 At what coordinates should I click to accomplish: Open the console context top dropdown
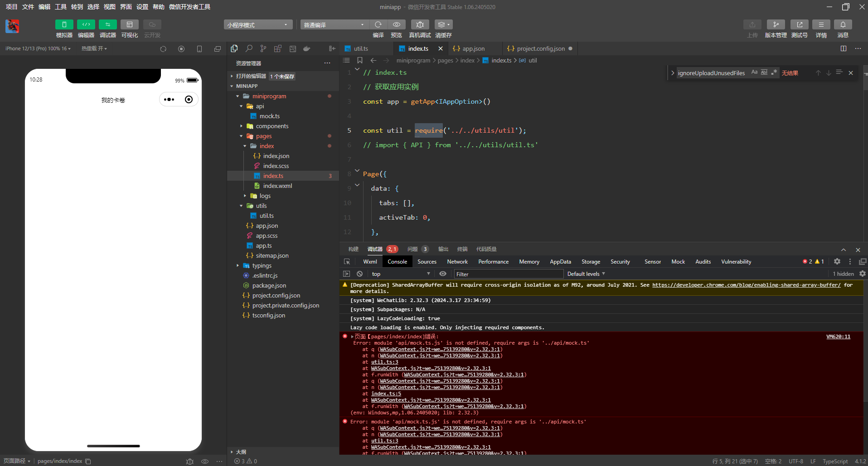pos(401,274)
